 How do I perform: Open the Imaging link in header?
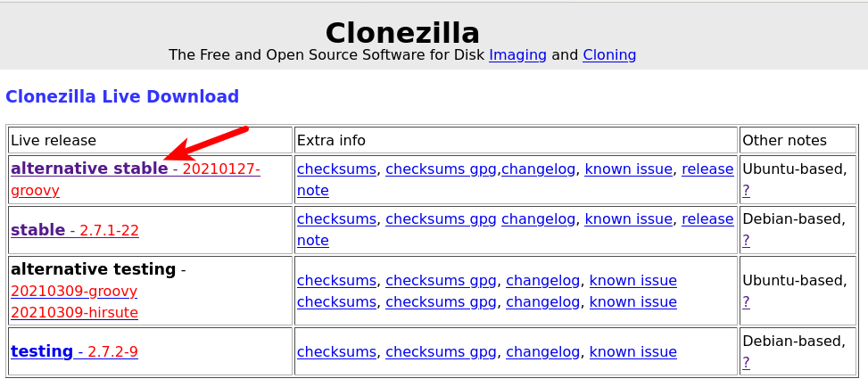click(517, 54)
